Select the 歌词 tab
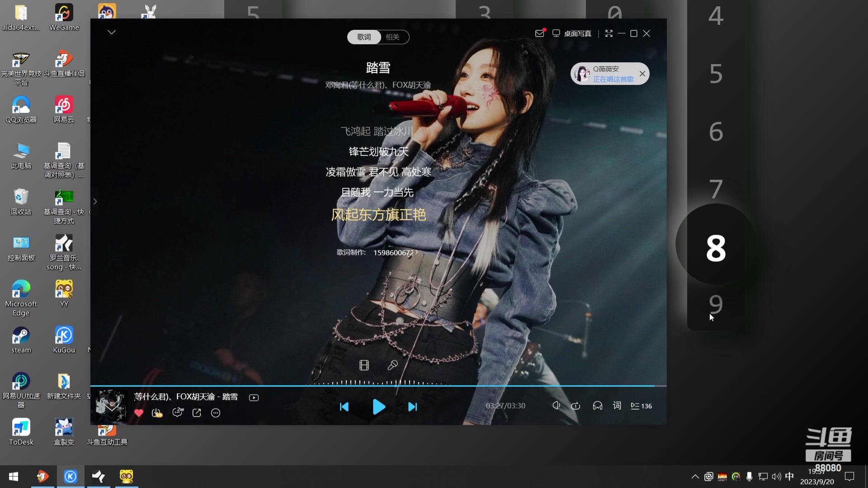Viewport: 868px width, 488px height. [363, 37]
